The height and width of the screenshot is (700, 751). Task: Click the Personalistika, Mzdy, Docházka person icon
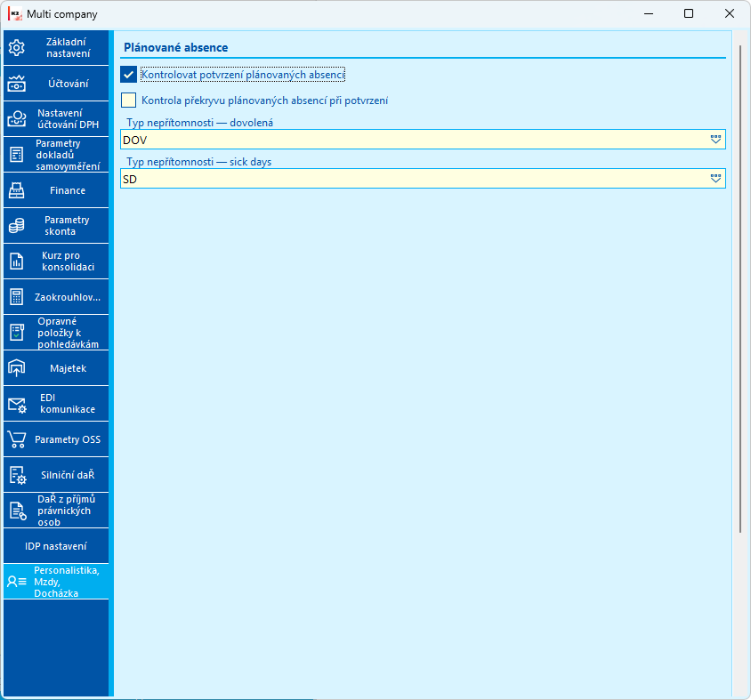(17, 582)
